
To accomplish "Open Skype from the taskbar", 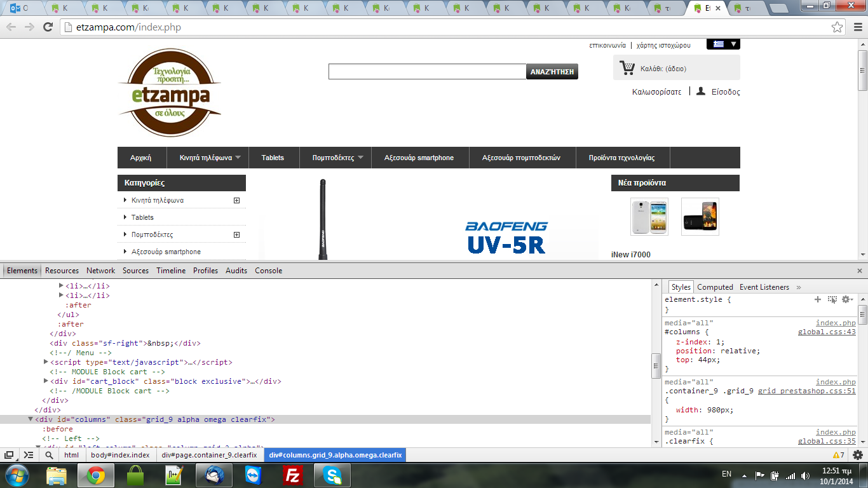I will (x=332, y=475).
